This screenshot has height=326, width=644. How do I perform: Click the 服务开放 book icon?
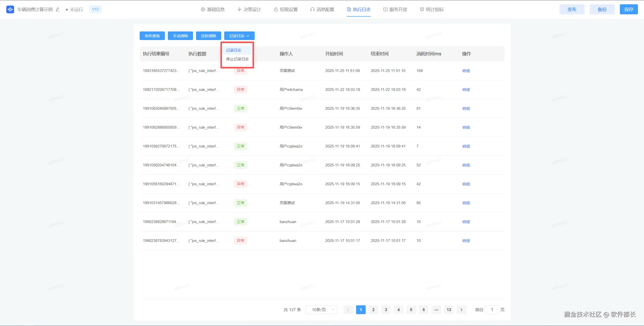[385, 10]
